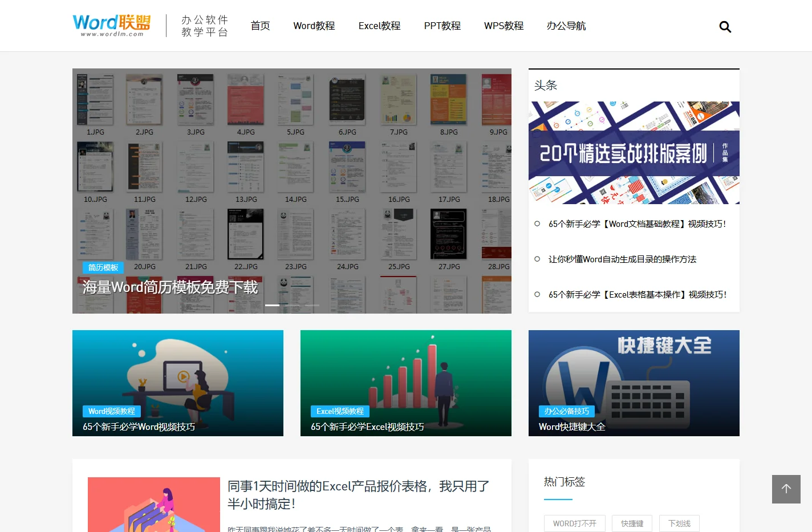Click the 头条 section heading
812x532 pixels.
tap(546, 86)
